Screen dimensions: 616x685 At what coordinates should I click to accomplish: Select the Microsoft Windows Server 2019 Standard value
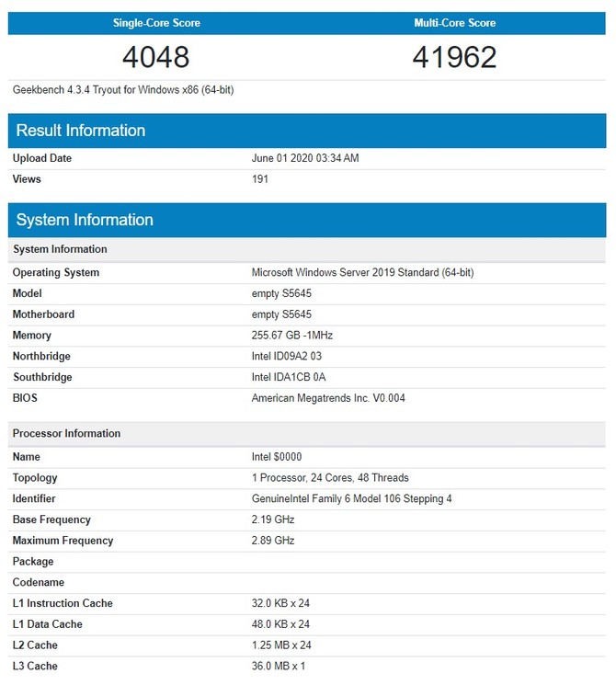[362, 273]
